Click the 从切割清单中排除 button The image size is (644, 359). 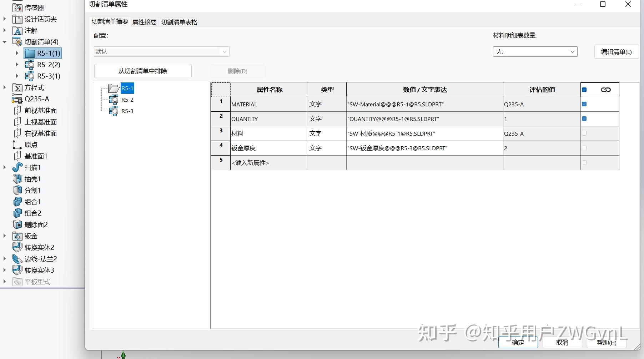[x=143, y=71]
